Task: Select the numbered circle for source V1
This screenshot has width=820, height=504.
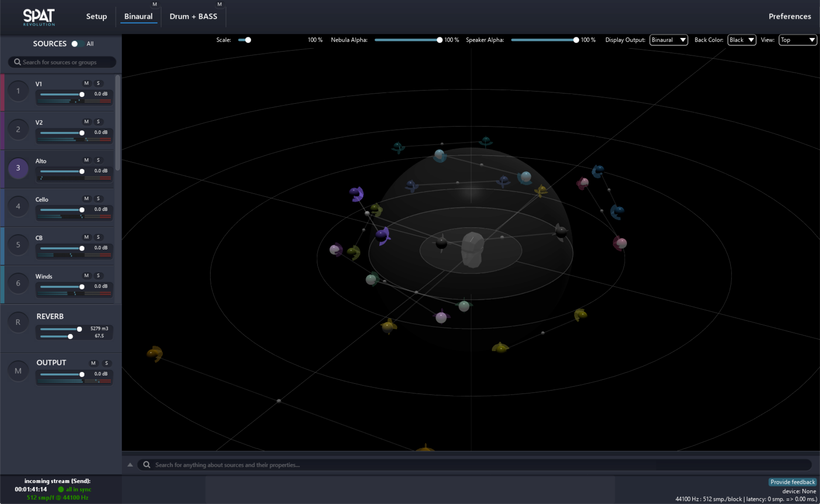Action: (x=18, y=91)
